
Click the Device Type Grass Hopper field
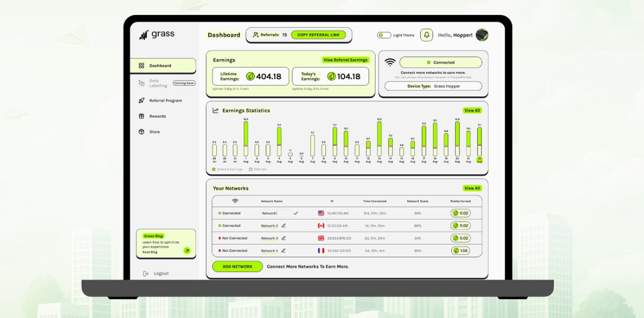tap(433, 86)
